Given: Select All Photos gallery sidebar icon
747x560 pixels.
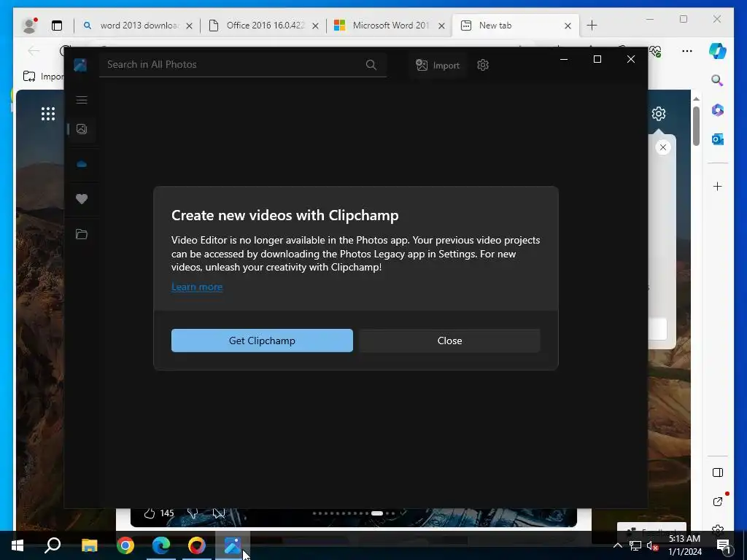Looking at the screenshot, I should point(82,129).
